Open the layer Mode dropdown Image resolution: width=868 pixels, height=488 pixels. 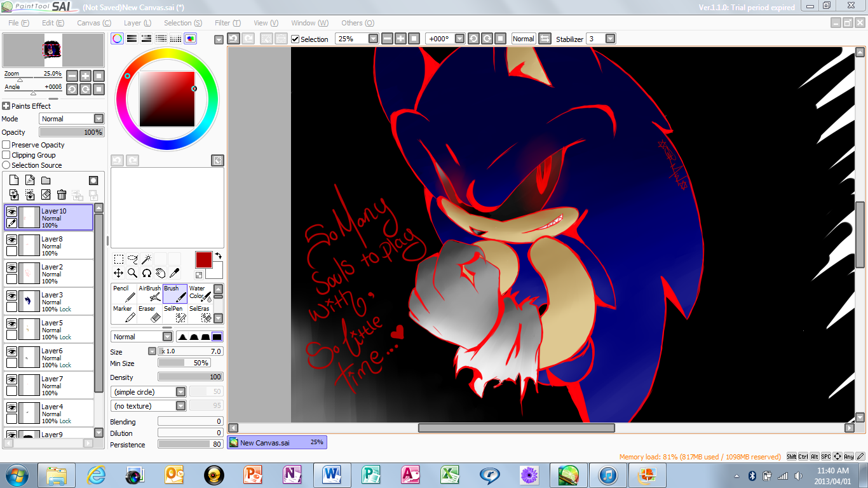click(x=72, y=119)
